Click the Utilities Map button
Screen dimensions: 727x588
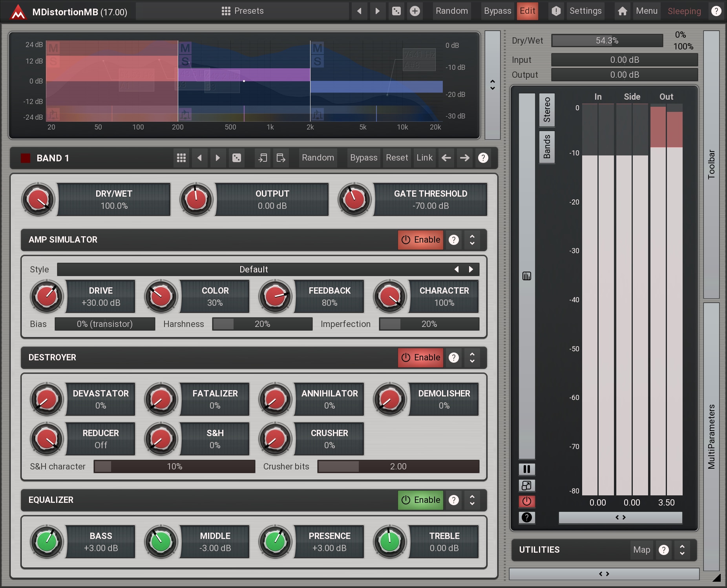(641, 550)
